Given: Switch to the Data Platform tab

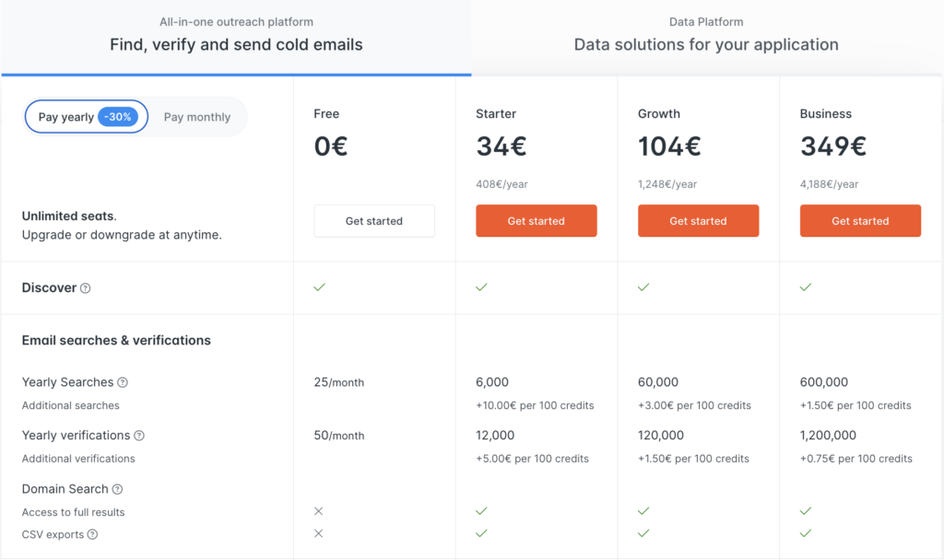Looking at the screenshot, I should coord(706,34).
